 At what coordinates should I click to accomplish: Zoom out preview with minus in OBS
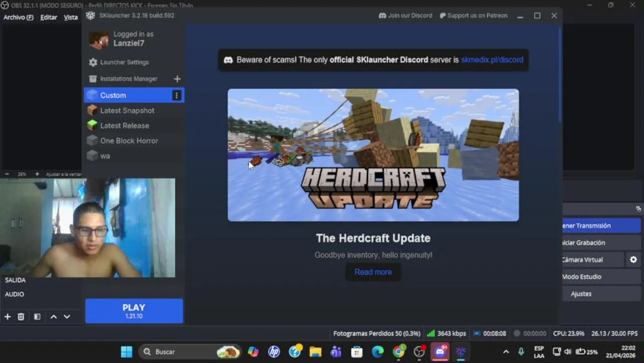click(x=7, y=174)
